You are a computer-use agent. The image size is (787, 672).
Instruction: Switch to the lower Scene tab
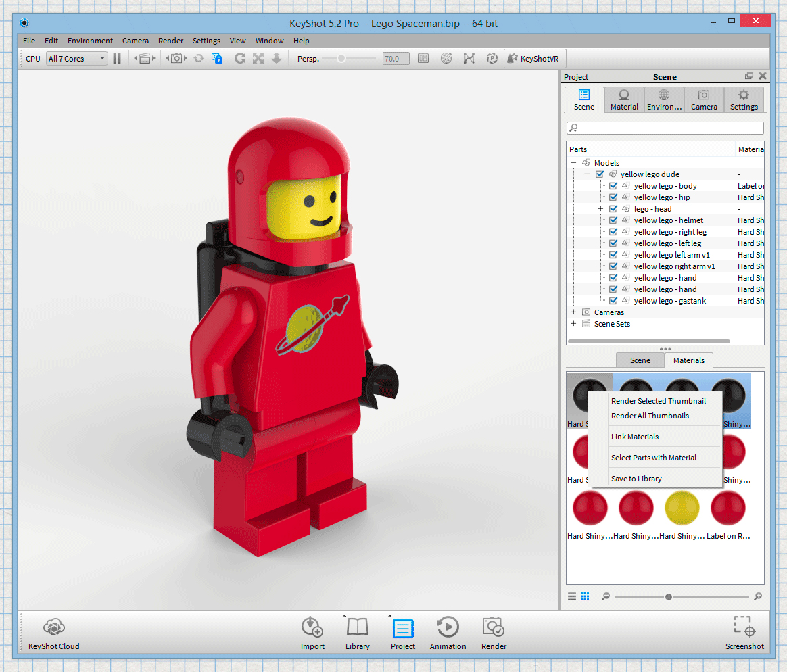[x=640, y=360]
